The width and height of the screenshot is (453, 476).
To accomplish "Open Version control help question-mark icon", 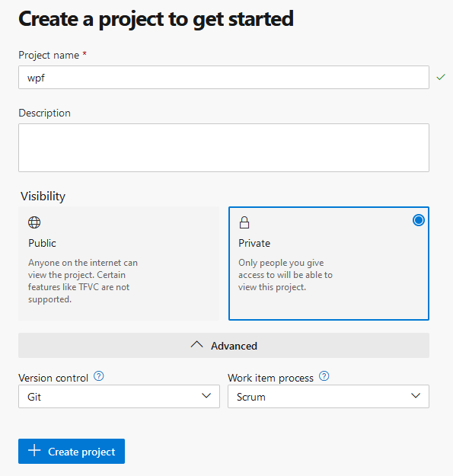I will [x=99, y=376].
